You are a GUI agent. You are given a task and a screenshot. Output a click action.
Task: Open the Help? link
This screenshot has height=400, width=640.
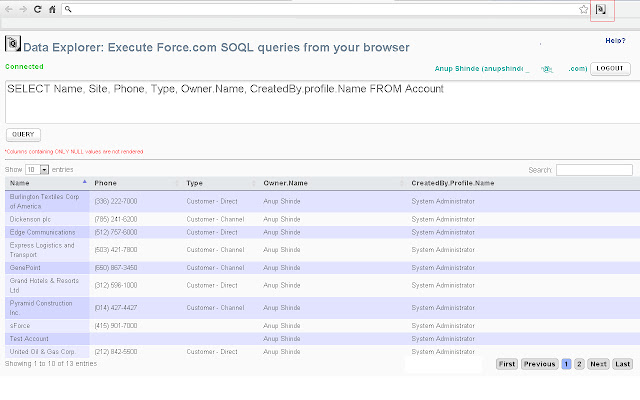[x=615, y=40]
